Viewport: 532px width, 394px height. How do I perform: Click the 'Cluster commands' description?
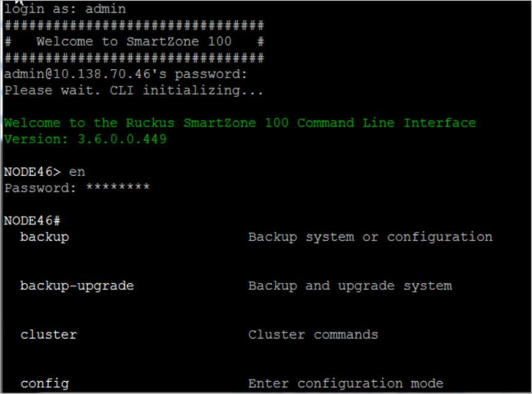[313, 334]
